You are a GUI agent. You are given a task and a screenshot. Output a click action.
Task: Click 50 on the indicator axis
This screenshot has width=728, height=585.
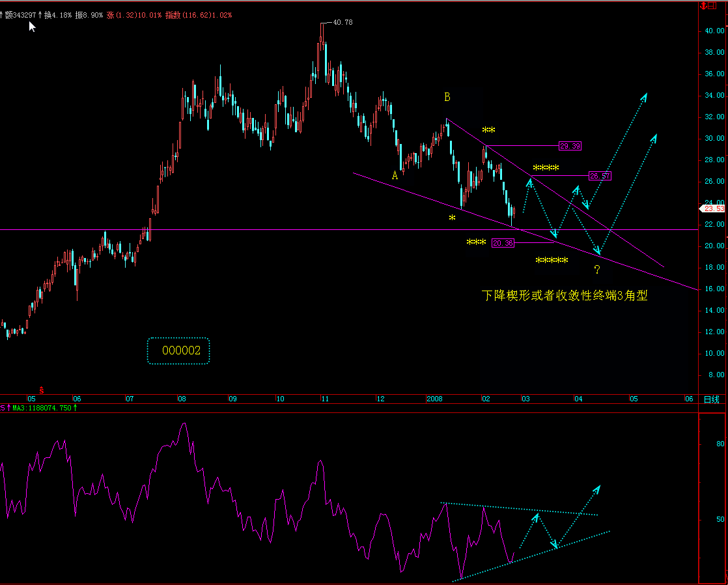pos(720,519)
